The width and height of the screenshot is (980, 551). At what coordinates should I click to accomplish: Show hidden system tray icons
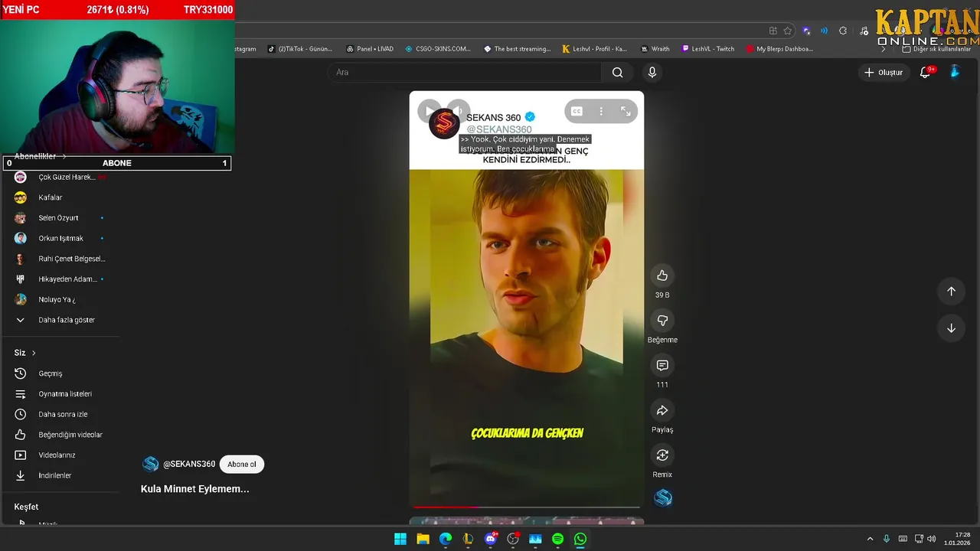[870, 539]
